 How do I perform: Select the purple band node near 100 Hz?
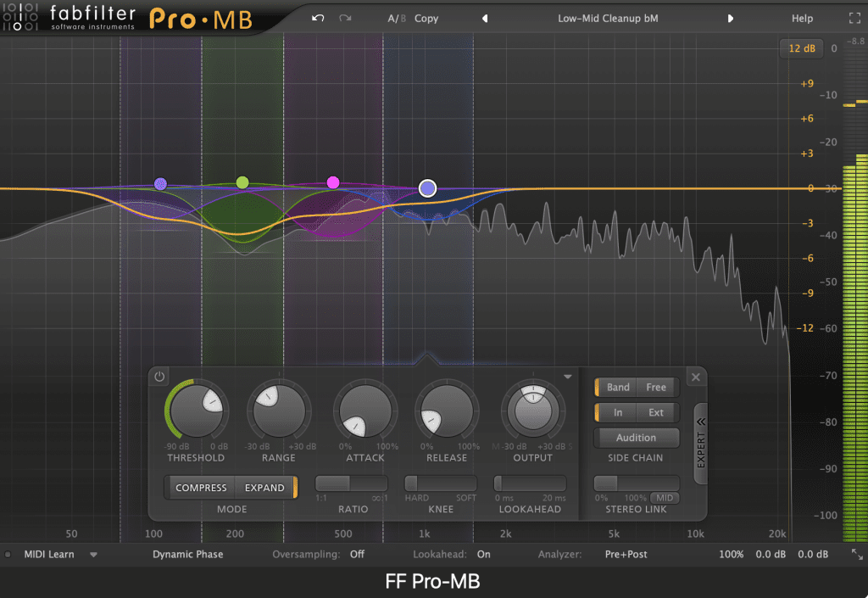point(160,184)
